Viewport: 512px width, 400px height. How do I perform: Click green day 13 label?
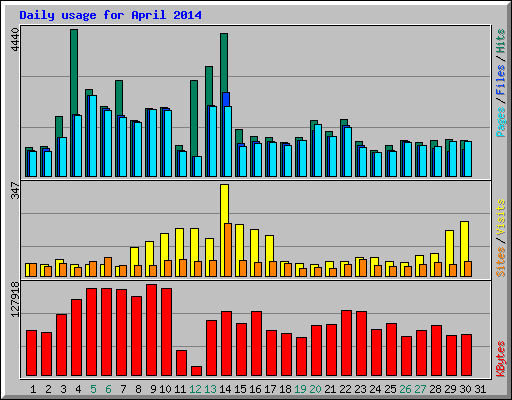click(x=210, y=389)
